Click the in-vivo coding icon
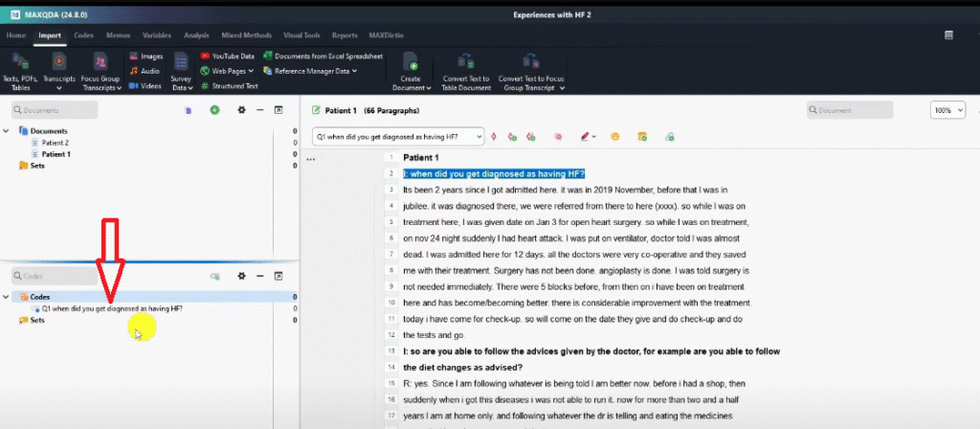980x429 pixels. point(530,136)
